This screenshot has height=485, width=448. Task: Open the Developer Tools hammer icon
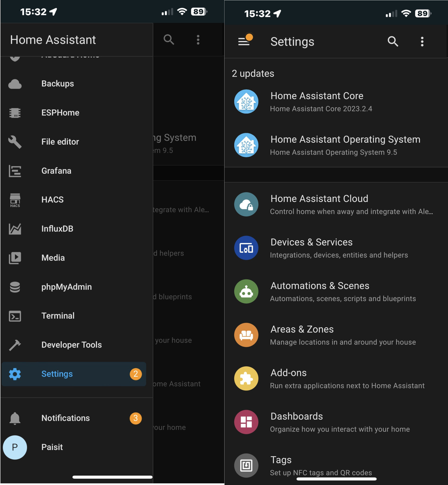(x=15, y=345)
